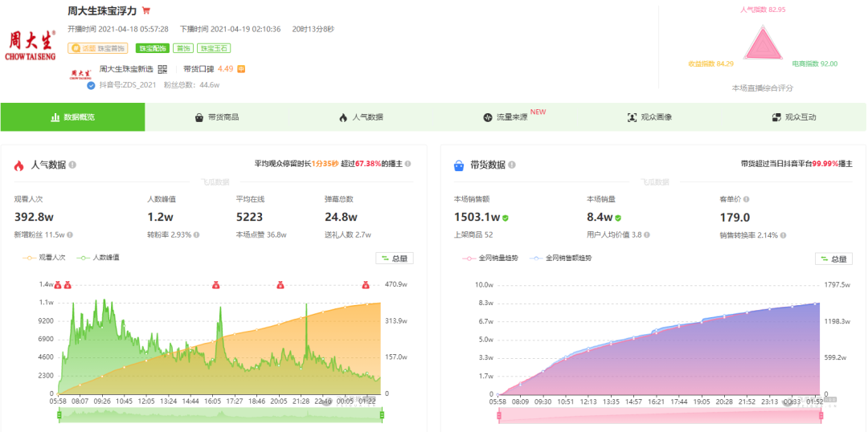Image resolution: width=868 pixels, height=432 pixels.
Task: Switch 总量 mode in 带货数据 panel
Action: coord(833,259)
